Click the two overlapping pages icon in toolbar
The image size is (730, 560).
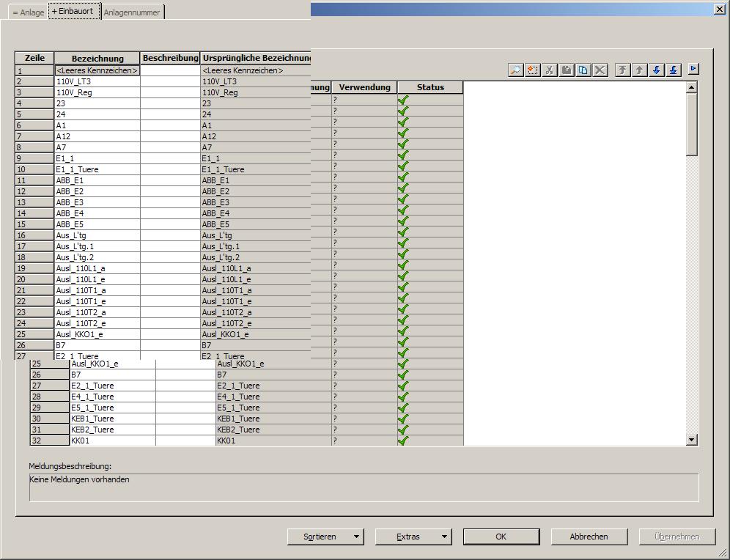(x=583, y=70)
